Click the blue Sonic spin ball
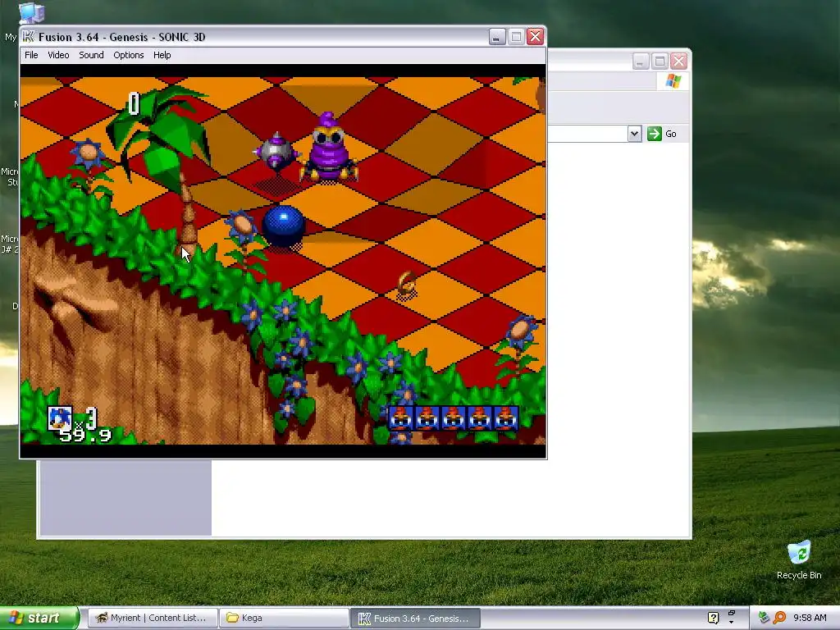 (x=283, y=225)
